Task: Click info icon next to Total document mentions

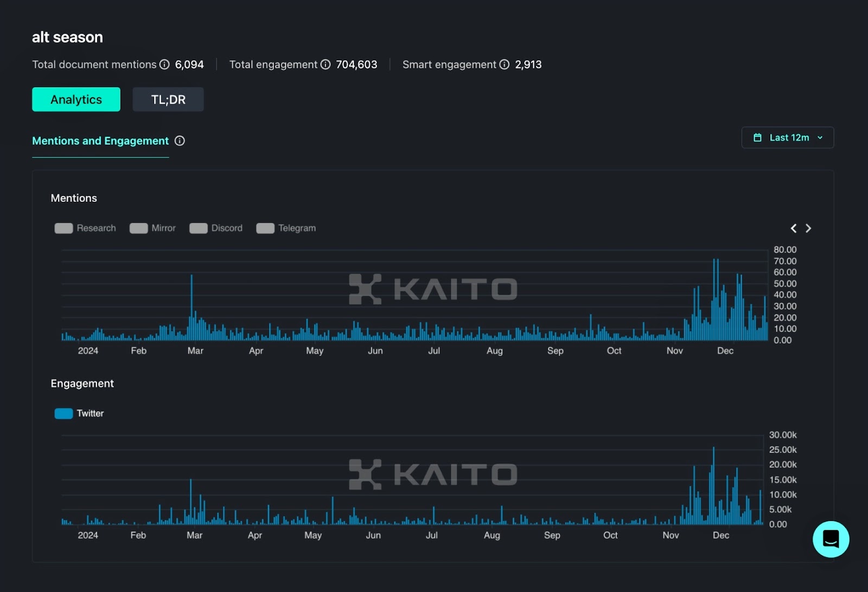Action: (164, 65)
